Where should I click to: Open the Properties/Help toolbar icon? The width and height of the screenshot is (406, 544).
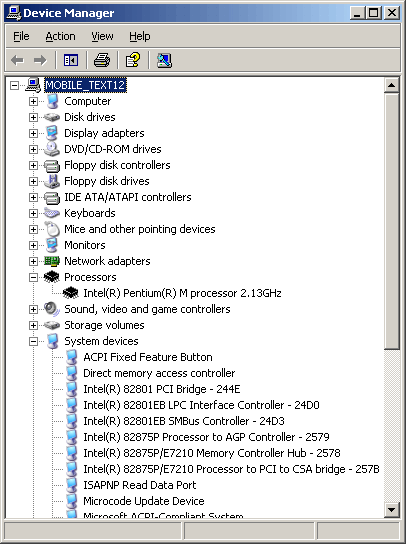(x=133, y=60)
